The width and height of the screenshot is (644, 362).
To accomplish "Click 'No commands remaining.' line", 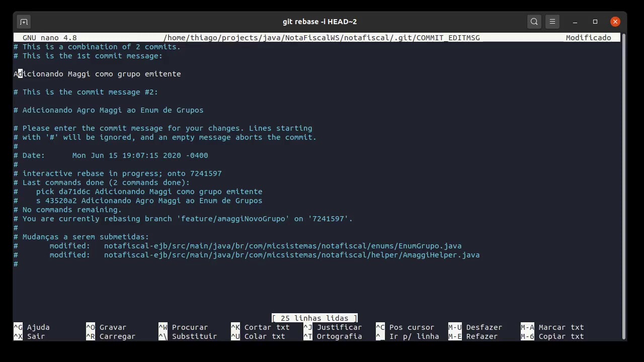I will (67, 210).
